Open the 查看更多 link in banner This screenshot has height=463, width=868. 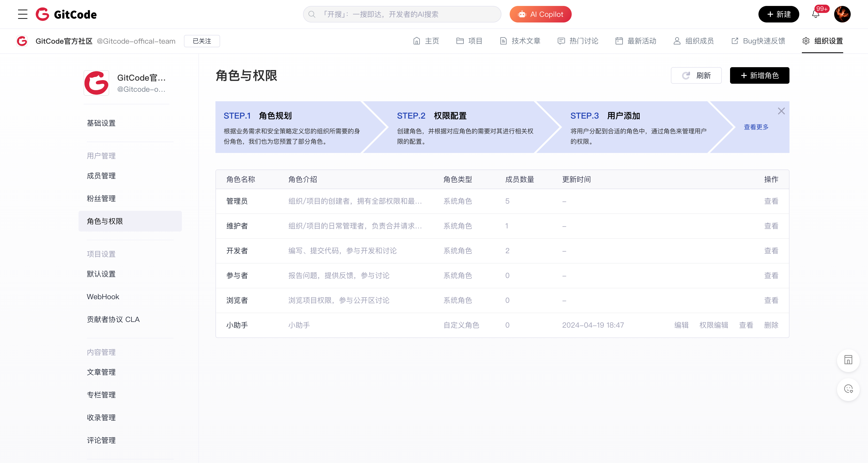point(756,127)
